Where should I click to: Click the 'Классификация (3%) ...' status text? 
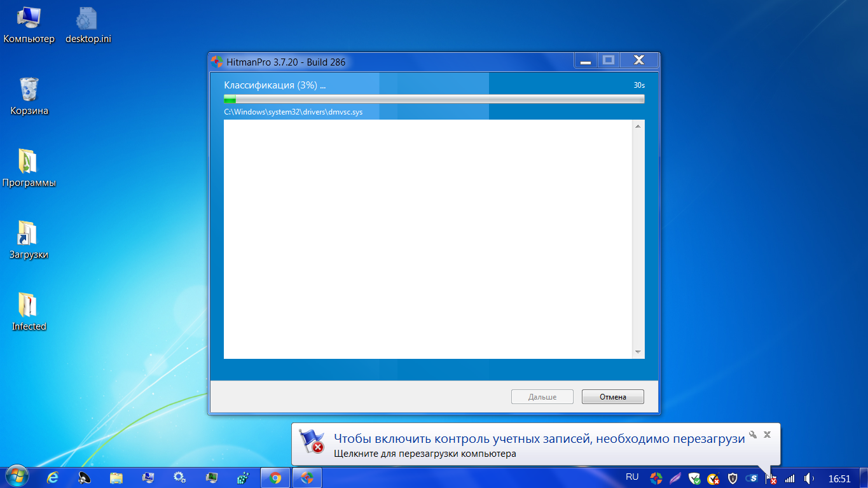(275, 85)
